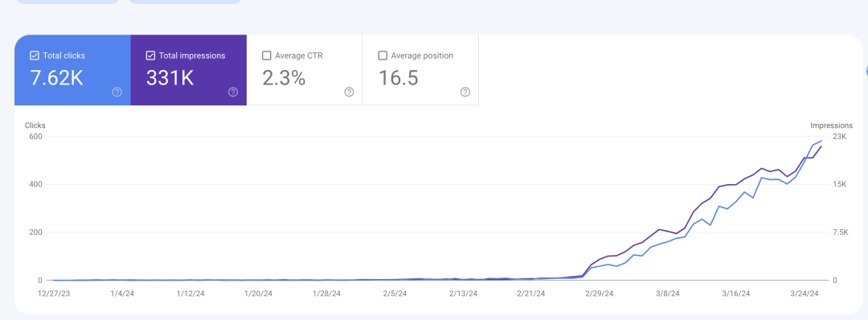Click the Impressions axis title
Image resolution: width=868 pixels, height=320 pixels.
click(832, 125)
